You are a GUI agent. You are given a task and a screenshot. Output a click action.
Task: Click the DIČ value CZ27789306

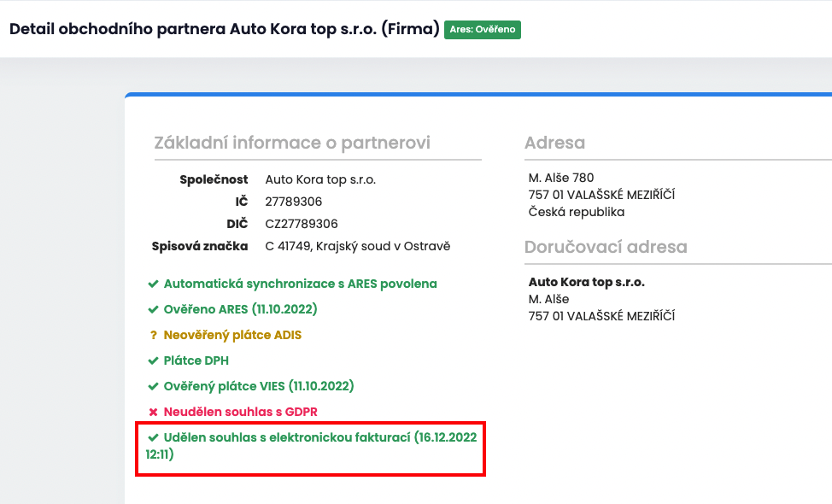pyautogui.click(x=302, y=224)
